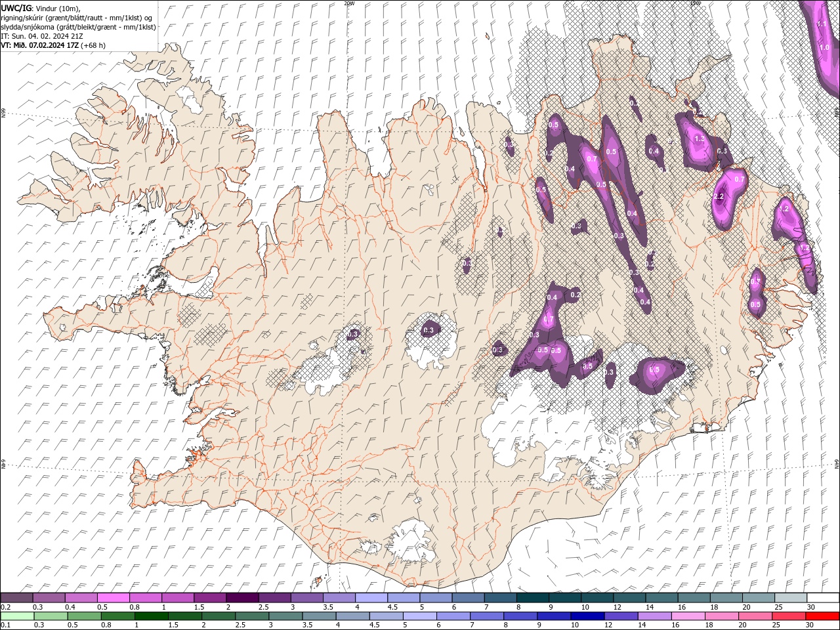Click the light grey 25 swatch in upper legend row
The height and width of the screenshot is (630, 840).
(791, 598)
